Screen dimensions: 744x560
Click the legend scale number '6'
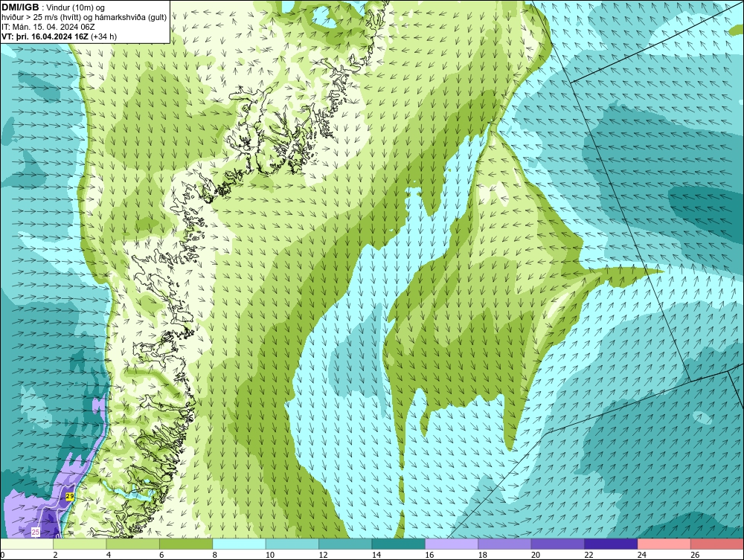161,555
